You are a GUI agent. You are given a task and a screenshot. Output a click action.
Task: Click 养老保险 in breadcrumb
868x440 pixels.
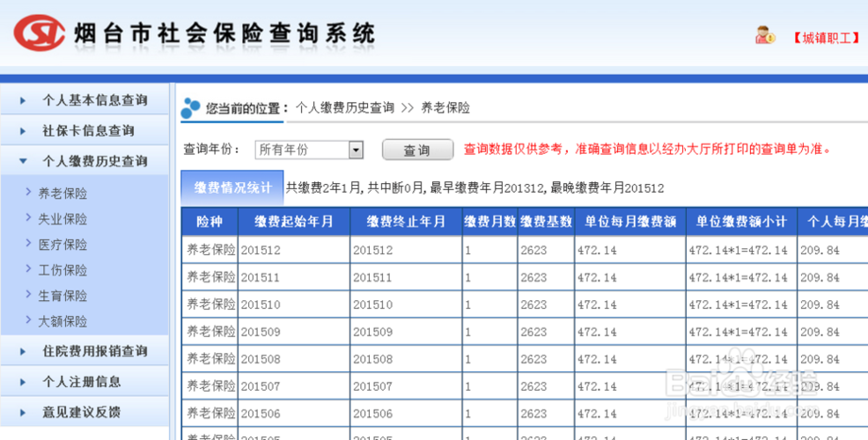coord(445,107)
